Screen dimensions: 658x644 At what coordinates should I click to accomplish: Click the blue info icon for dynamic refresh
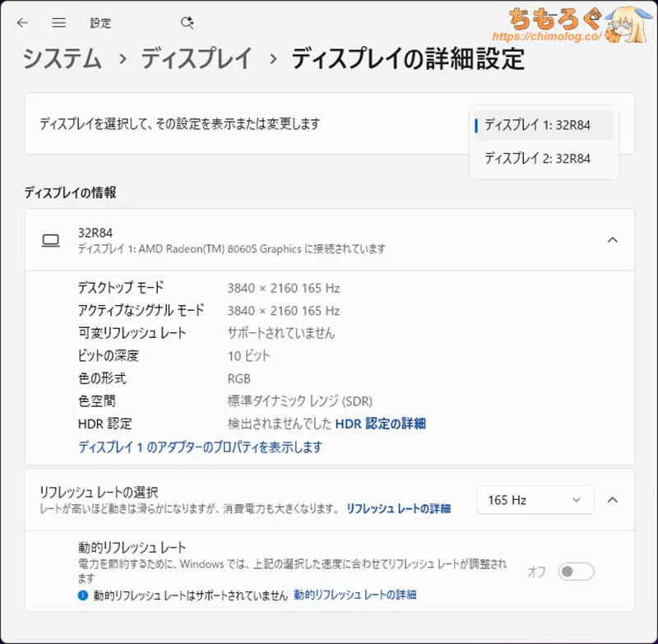82,595
